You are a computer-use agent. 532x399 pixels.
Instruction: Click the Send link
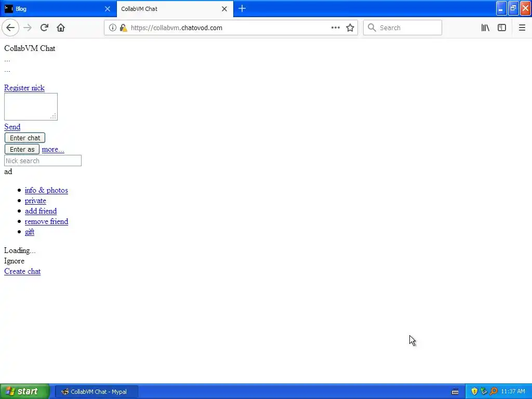pos(12,127)
